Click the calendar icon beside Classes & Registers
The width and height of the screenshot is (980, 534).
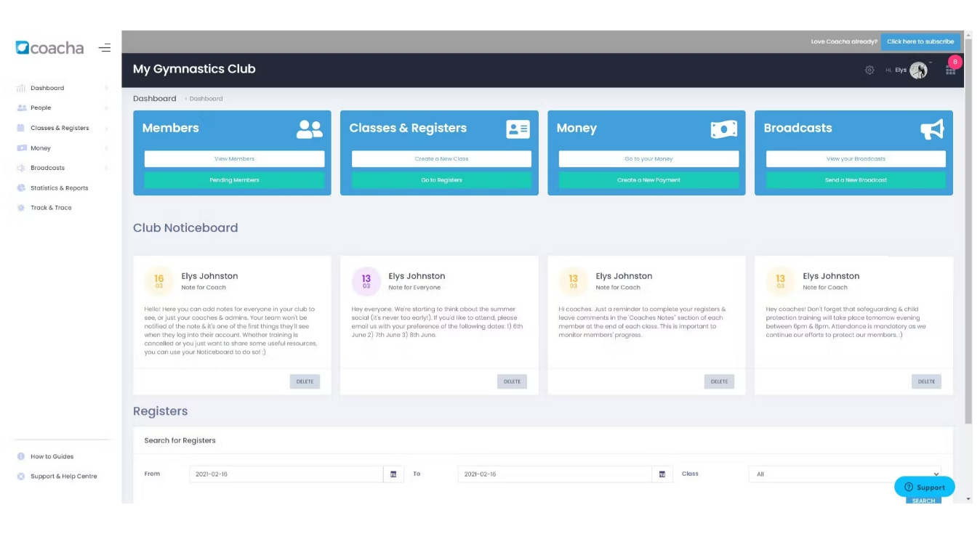tap(23, 127)
